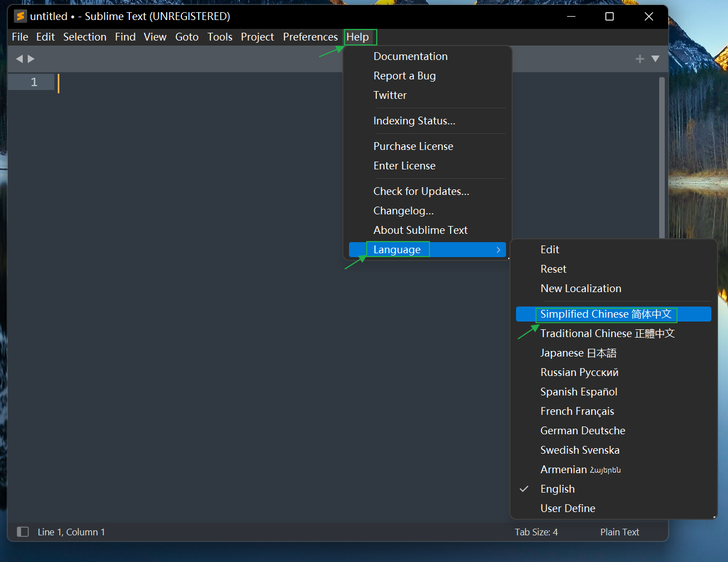Switch language to Traditional Chinese
Viewport: 728px width, 562px height.
coord(613,334)
